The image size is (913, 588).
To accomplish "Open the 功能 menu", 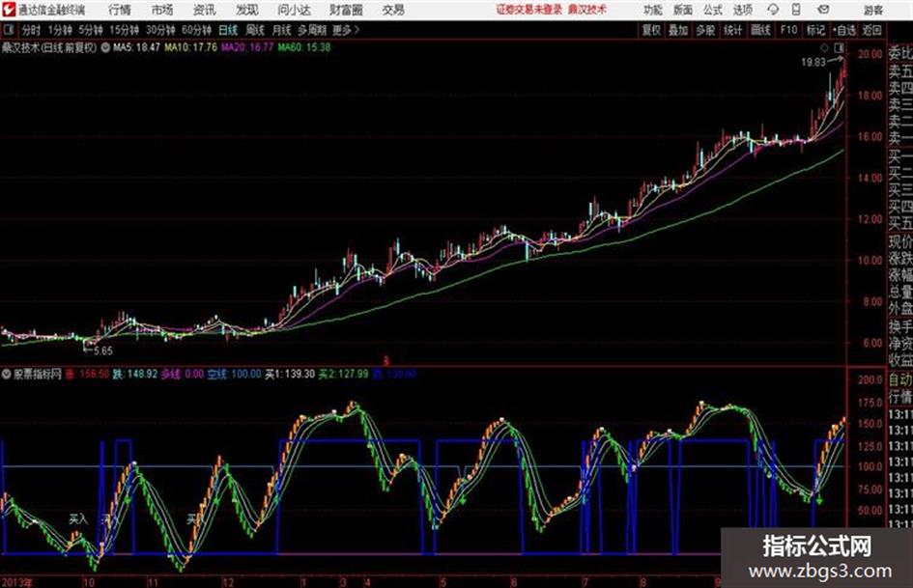I will [653, 10].
